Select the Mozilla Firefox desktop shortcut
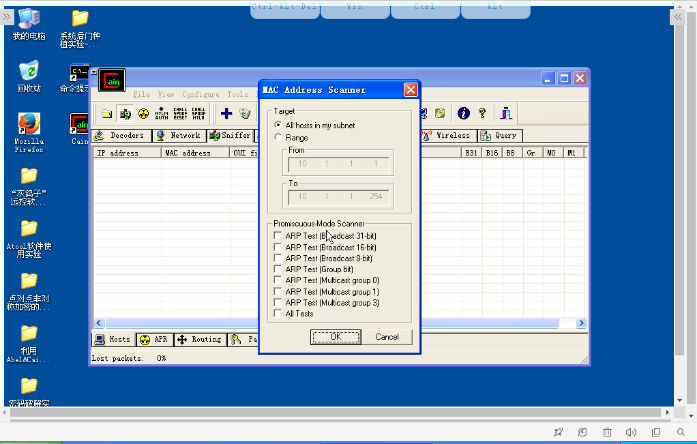 pyautogui.click(x=29, y=132)
